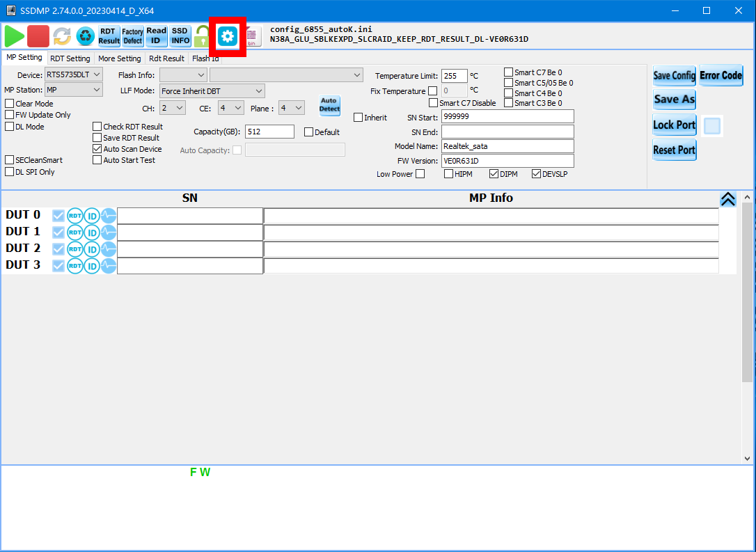Open the CE count dropdown
756x552 pixels.
pos(230,108)
